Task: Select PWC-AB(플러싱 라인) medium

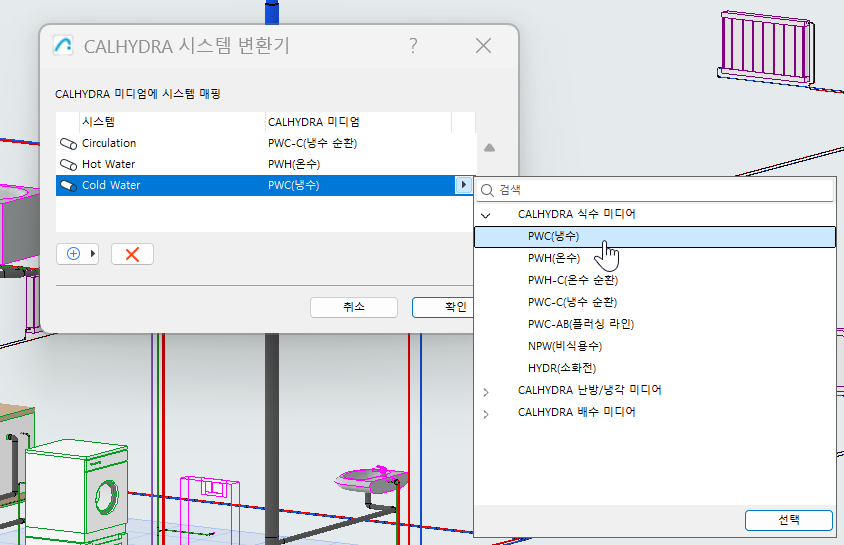Action: [x=655, y=324]
